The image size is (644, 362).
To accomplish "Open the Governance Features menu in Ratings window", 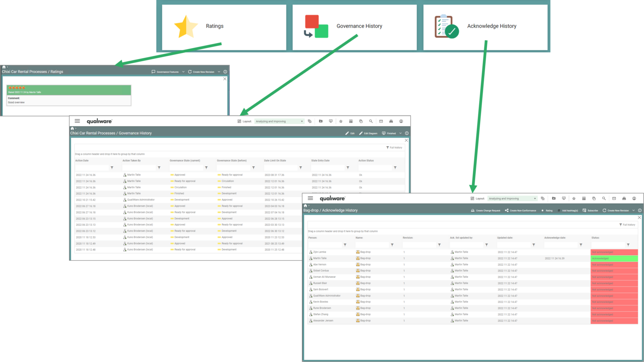I will coord(167,72).
